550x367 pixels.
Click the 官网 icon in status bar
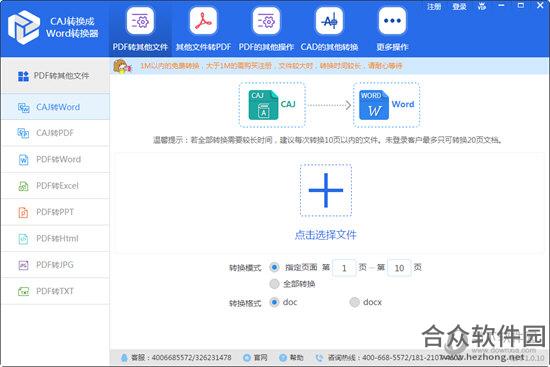(247, 358)
